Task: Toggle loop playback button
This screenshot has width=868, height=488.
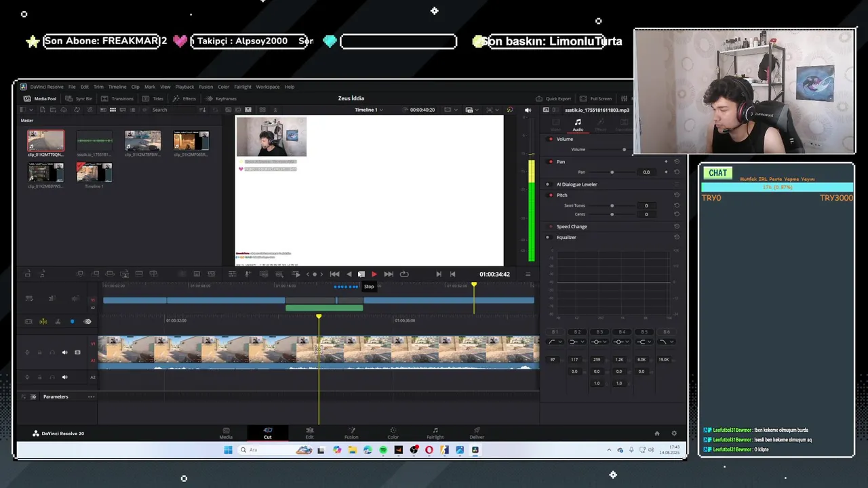Action: [x=404, y=274]
